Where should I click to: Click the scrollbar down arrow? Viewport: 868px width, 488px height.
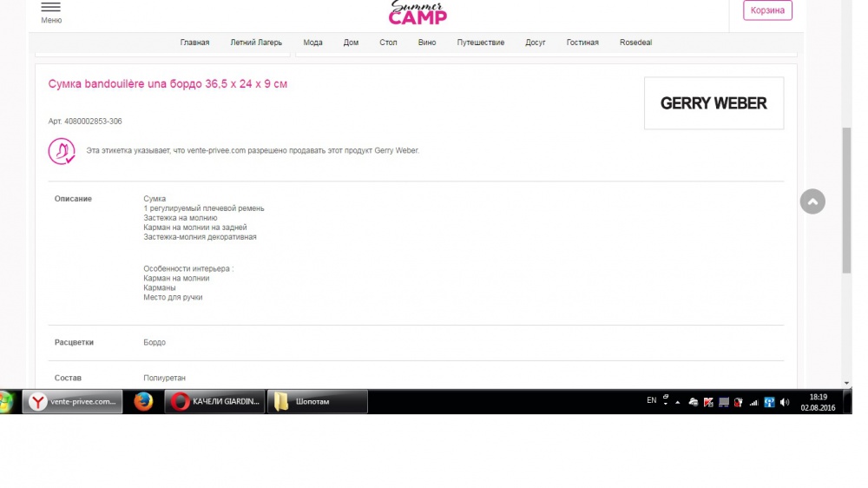(846, 383)
